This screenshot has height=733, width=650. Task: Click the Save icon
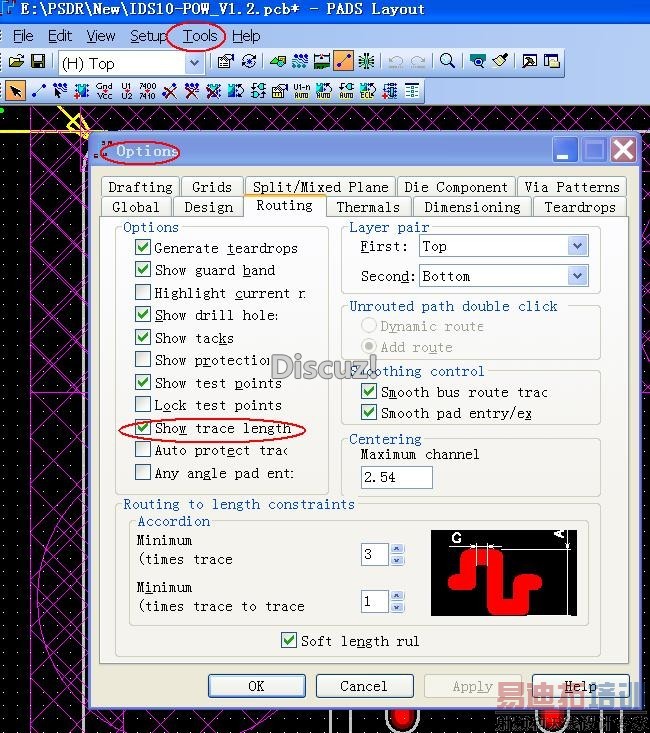pos(38,62)
